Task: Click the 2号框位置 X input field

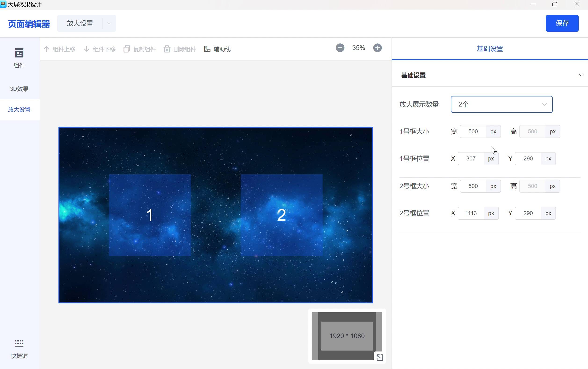Action: point(471,213)
